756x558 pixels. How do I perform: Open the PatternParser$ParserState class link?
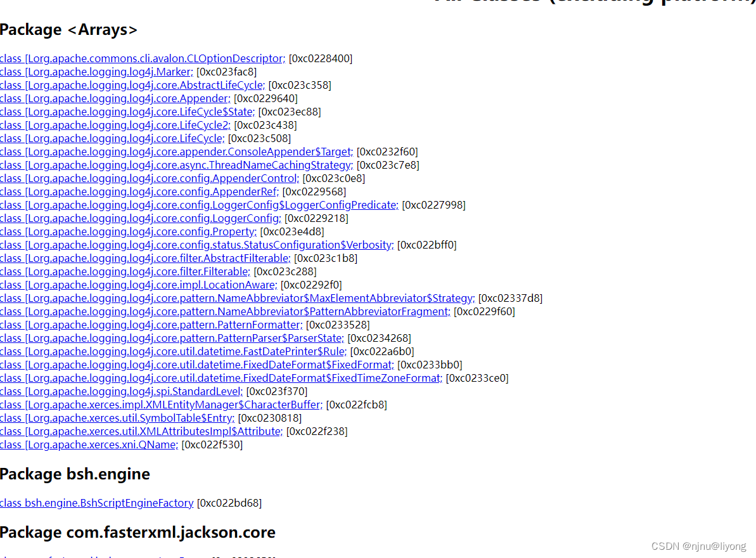172,339
